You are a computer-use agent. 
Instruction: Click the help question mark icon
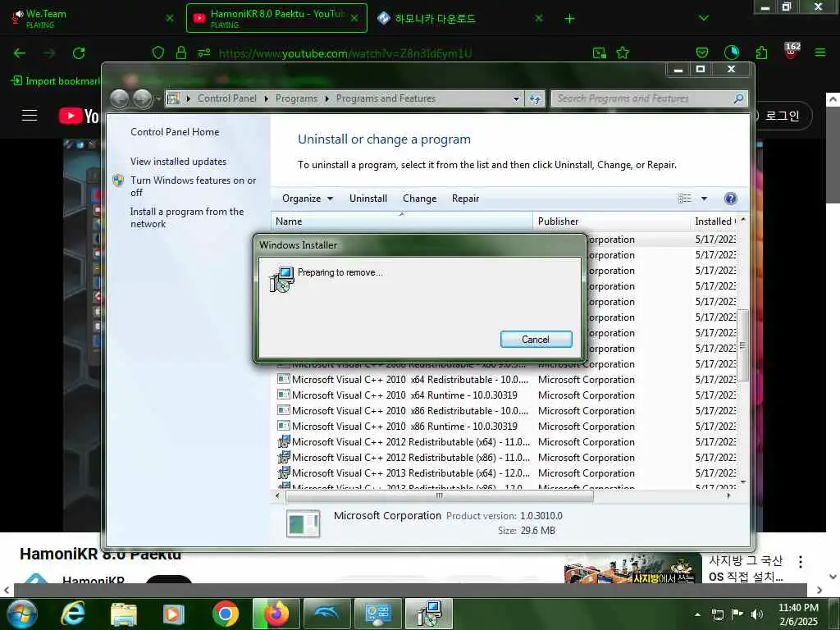[x=730, y=199]
